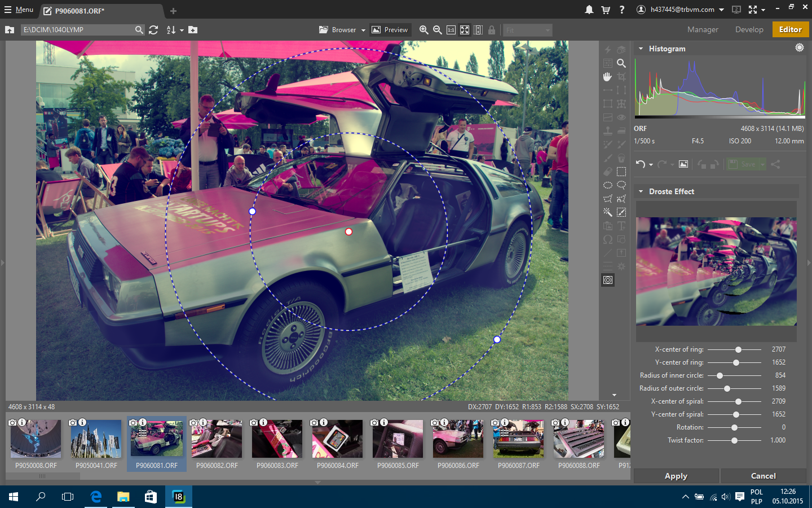Collapse the Histogram panel
Image resolution: width=812 pixels, height=508 pixels.
click(641, 49)
